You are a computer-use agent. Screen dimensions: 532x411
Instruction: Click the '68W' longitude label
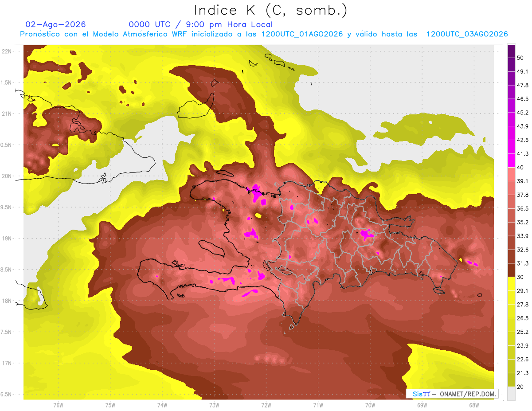tap(473, 405)
